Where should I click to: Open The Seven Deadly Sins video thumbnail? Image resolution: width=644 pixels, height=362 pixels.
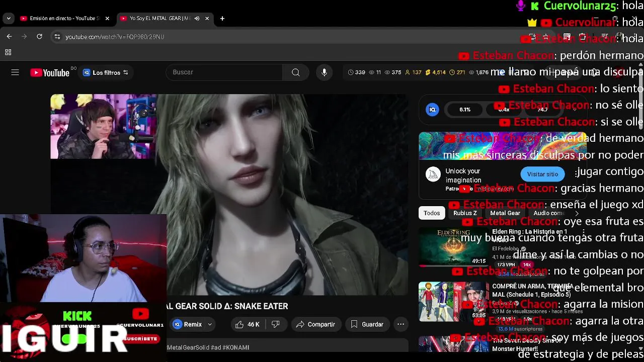[453, 344]
